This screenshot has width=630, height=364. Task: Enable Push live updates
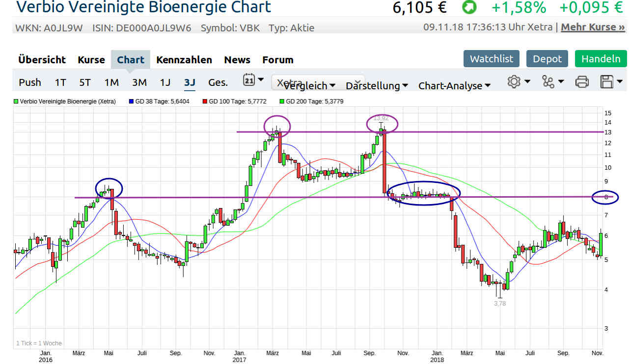30,82
